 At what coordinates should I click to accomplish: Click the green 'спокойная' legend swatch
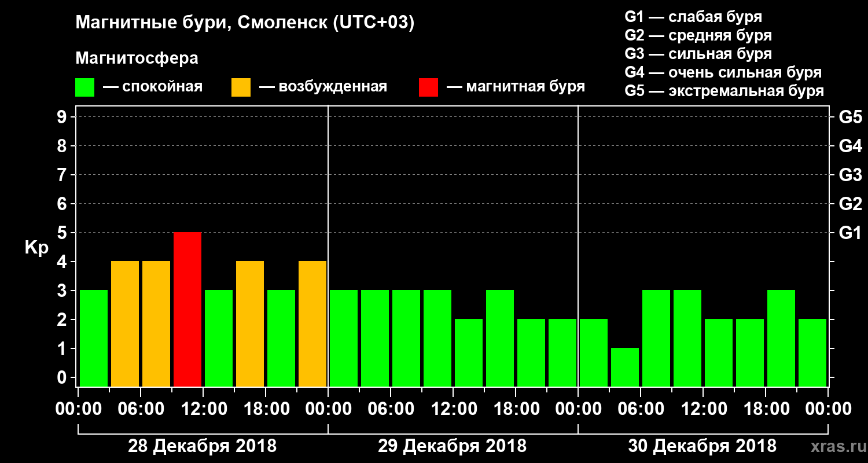coord(85,87)
